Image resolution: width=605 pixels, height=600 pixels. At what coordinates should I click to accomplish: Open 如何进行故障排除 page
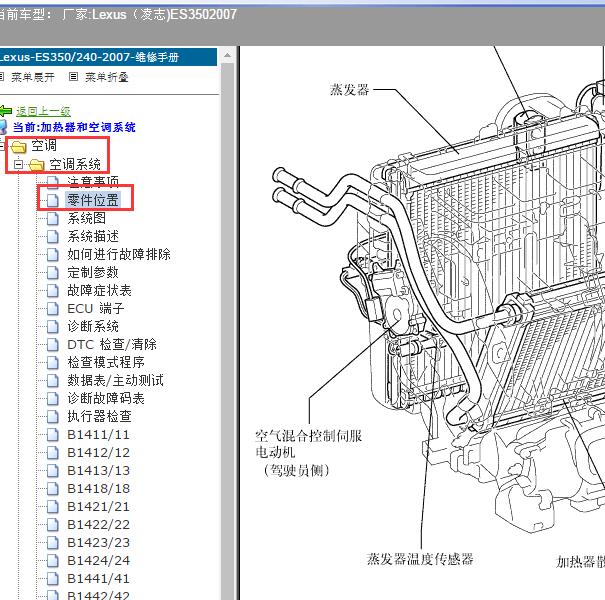pos(119,254)
